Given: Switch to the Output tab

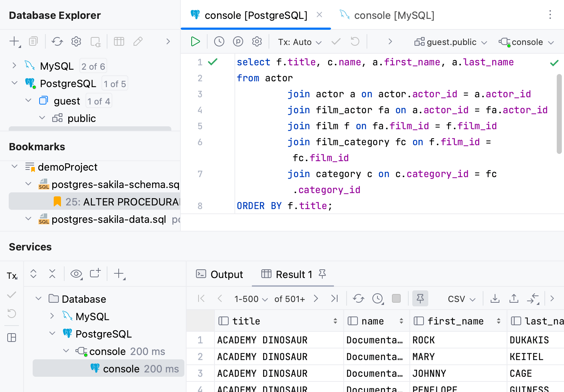Looking at the screenshot, I should (x=220, y=274).
